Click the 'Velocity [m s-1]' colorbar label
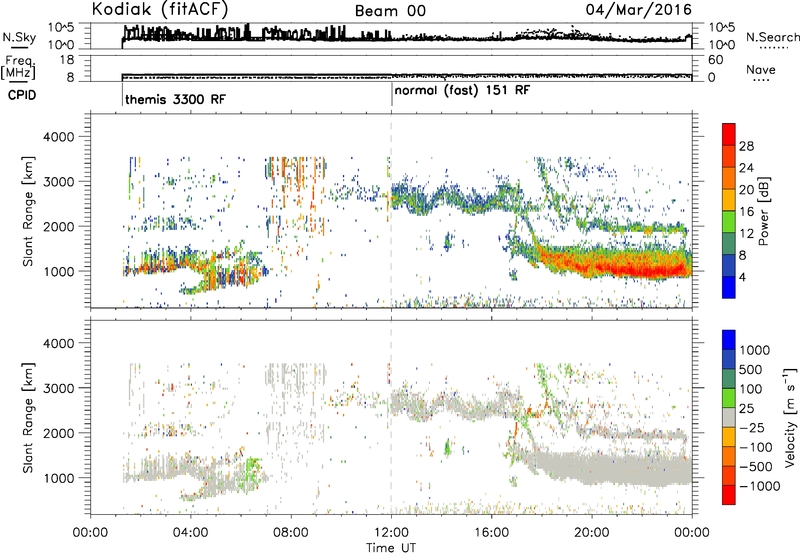 tap(790, 417)
